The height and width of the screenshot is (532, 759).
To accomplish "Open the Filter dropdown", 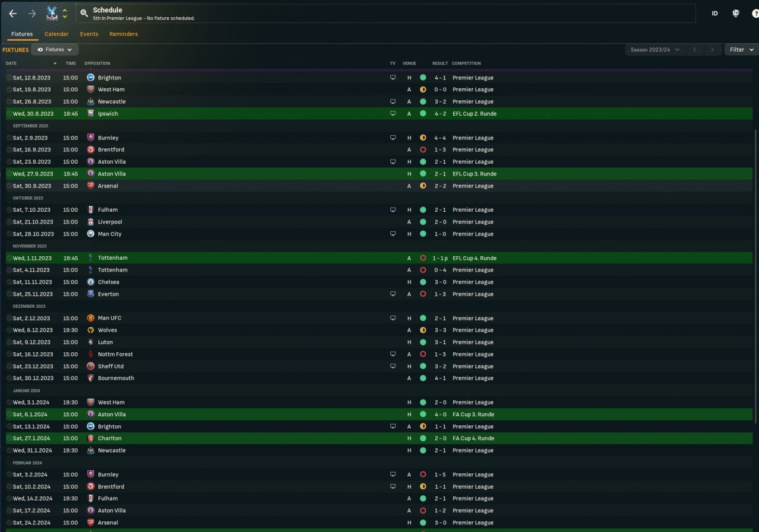I will (741, 50).
